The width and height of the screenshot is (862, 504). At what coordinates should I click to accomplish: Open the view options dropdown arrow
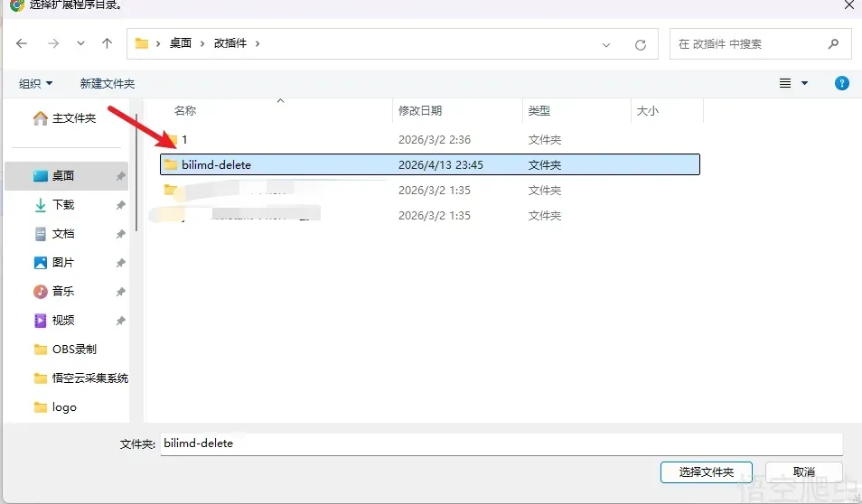click(x=804, y=83)
